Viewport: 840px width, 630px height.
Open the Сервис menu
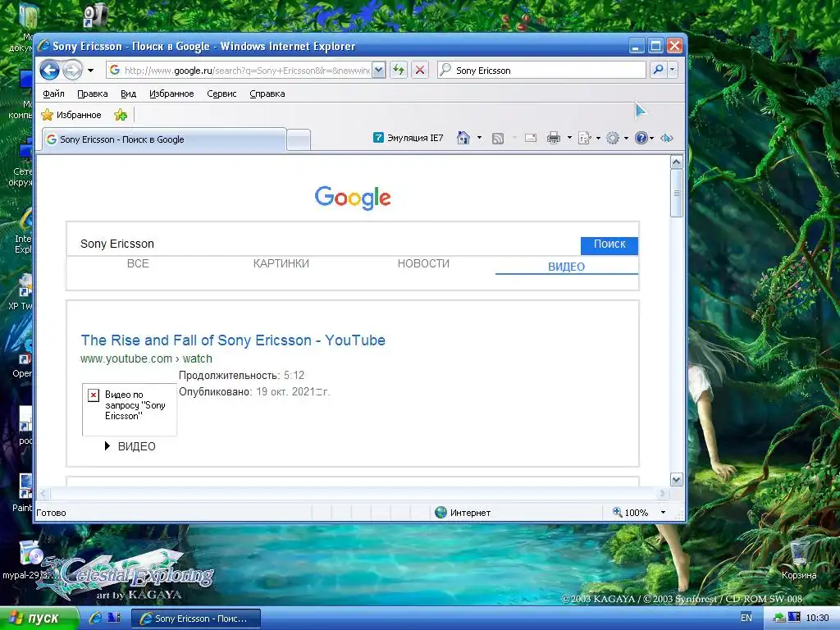pyautogui.click(x=221, y=94)
